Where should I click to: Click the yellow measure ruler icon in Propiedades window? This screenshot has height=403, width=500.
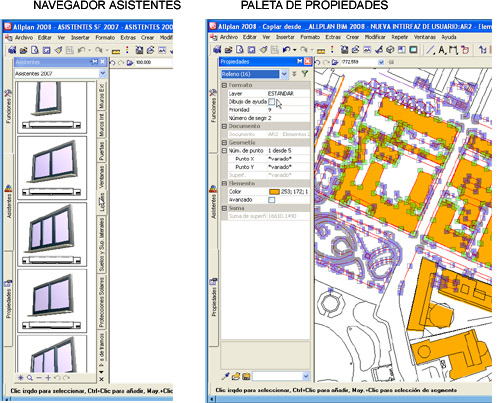321,51
